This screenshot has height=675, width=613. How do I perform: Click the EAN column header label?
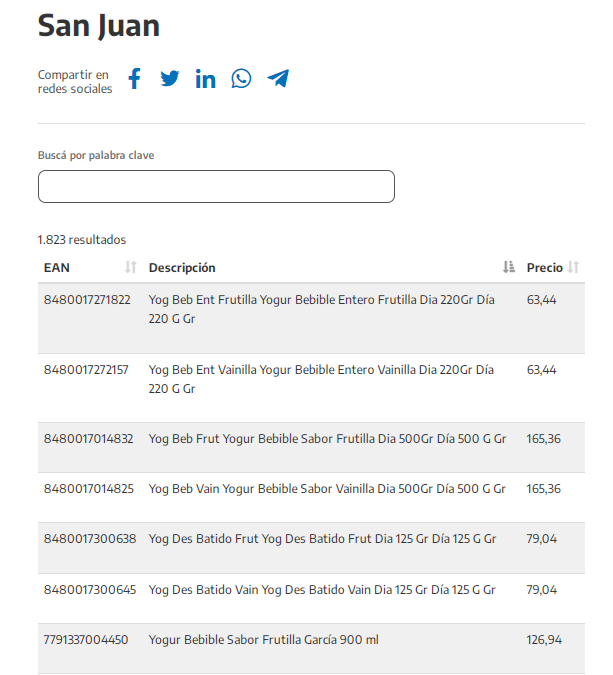pos(57,268)
